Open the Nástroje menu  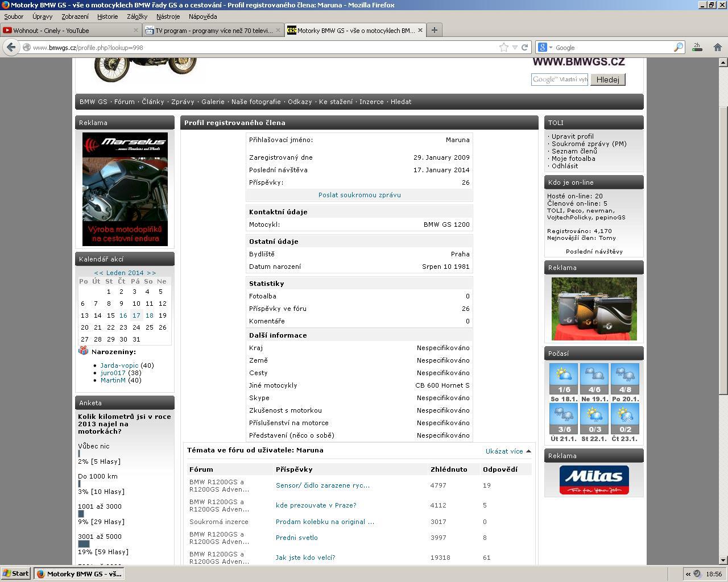(168, 16)
